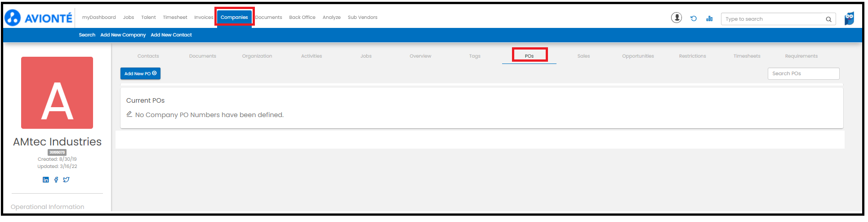The height and width of the screenshot is (222, 868).
Task: Open the myDashboard menu
Action: (x=99, y=18)
